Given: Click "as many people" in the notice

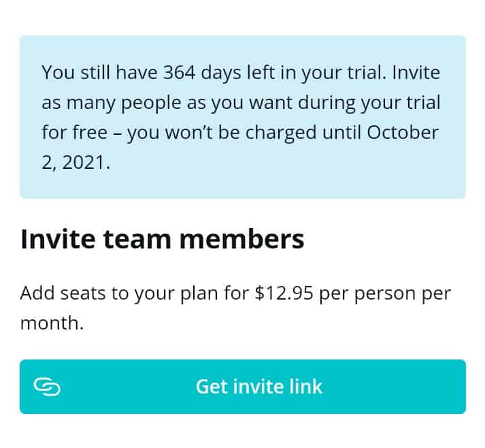Looking at the screenshot, I should click(111, 102).
